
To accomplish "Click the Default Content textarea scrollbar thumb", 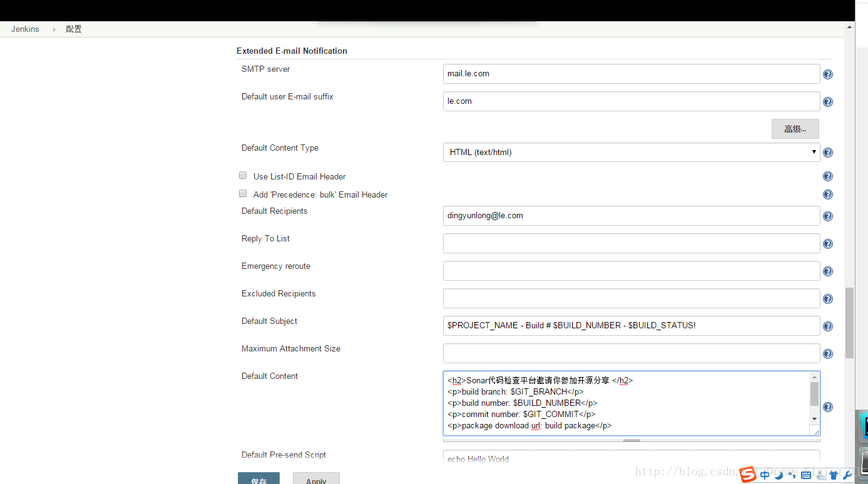I will pos(814,394).
